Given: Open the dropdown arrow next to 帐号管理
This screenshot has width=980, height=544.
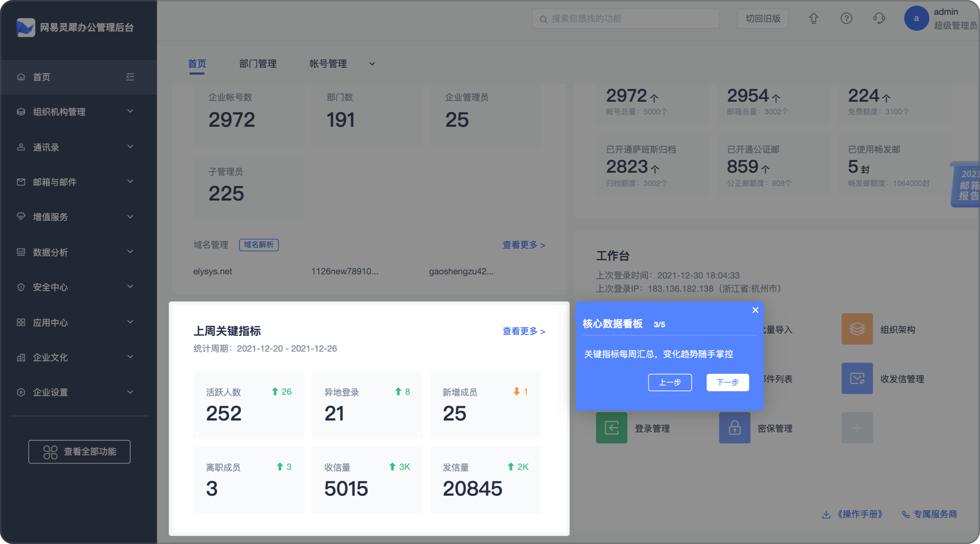Looking at the screenshot, I should (372, 64).
